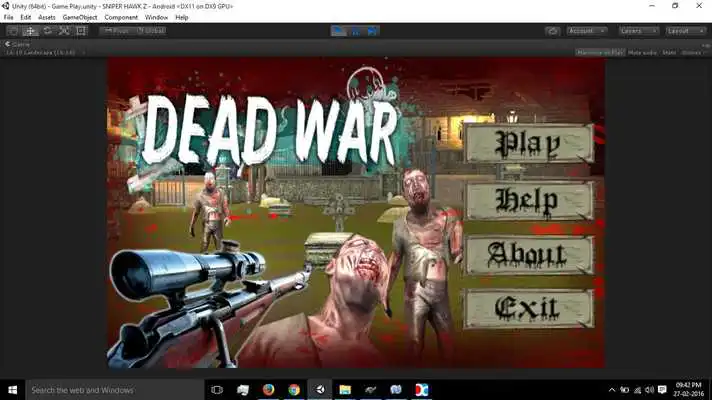Viewport: 712px width, 400px height.
Task: Toggle the Stats overlay
Action: [669, 53]
